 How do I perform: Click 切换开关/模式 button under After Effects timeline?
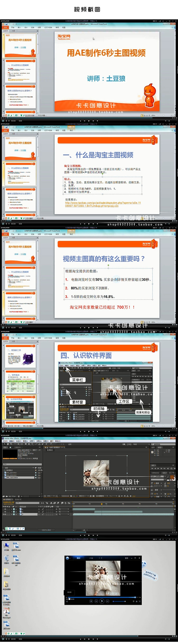click(46, 530)
